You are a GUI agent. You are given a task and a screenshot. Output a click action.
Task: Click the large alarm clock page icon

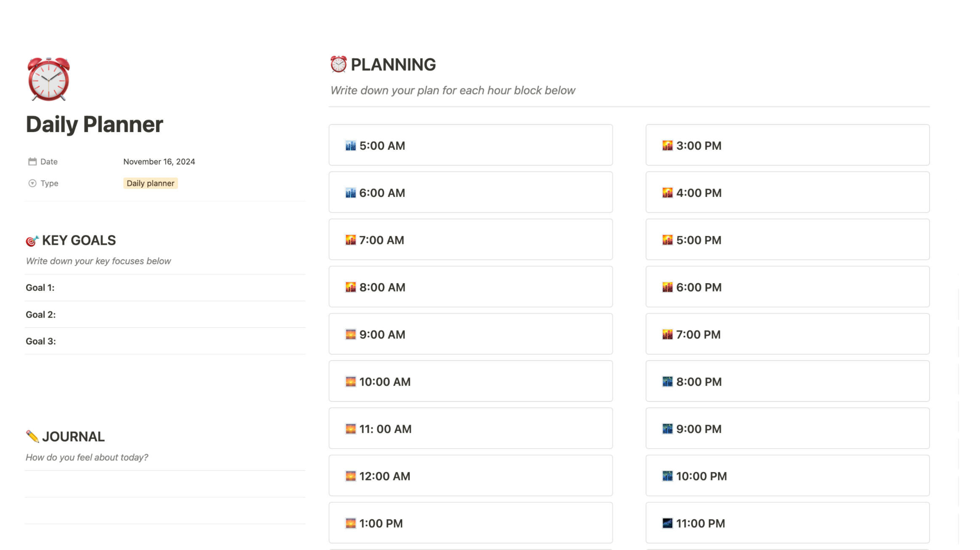(48, 79)
